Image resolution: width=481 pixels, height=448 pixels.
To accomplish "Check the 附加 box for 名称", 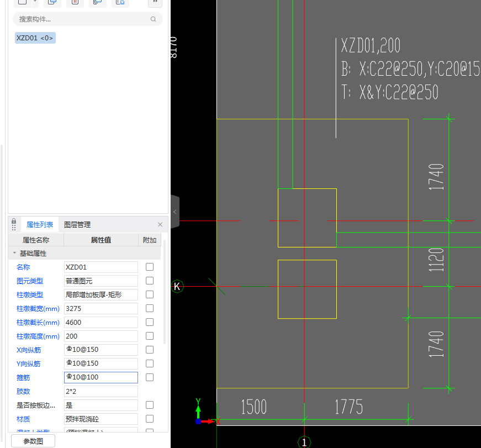I will [x=150, y=267].
